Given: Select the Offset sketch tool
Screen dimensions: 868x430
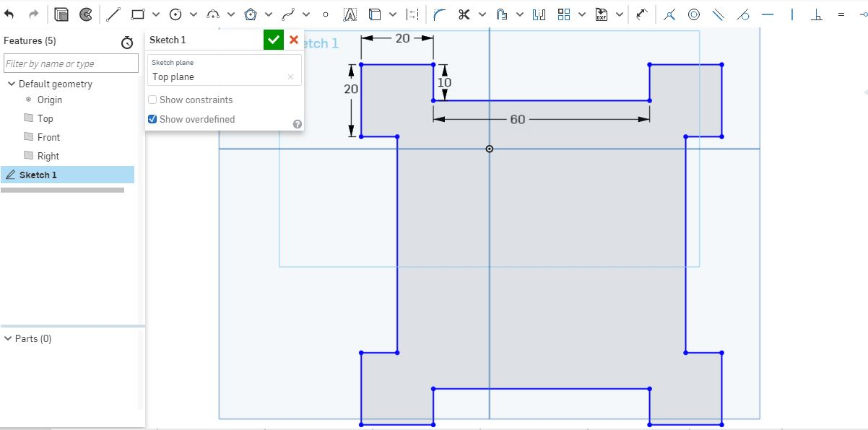Looking at the screenshot, I should (502, 14).
